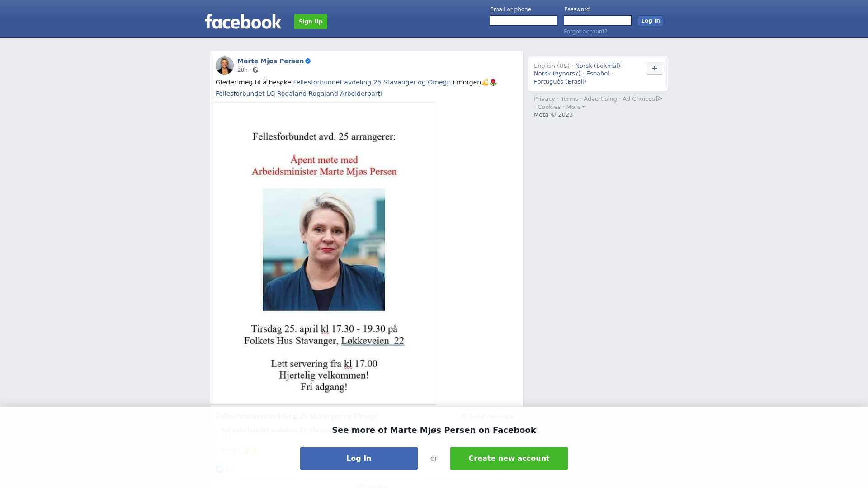868x488 pixels.
Task: Open Marte Mjøs Persen's profile picture
Action: click(x=225, y=66)
